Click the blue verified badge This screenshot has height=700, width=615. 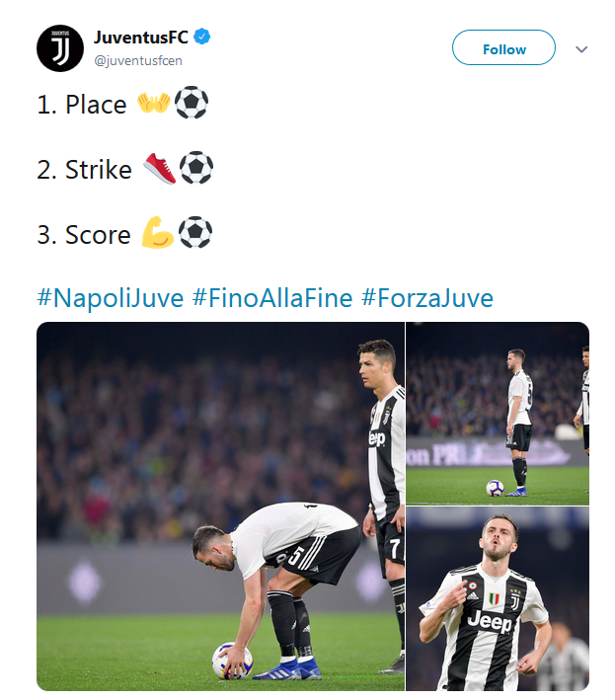coord(203,38)
